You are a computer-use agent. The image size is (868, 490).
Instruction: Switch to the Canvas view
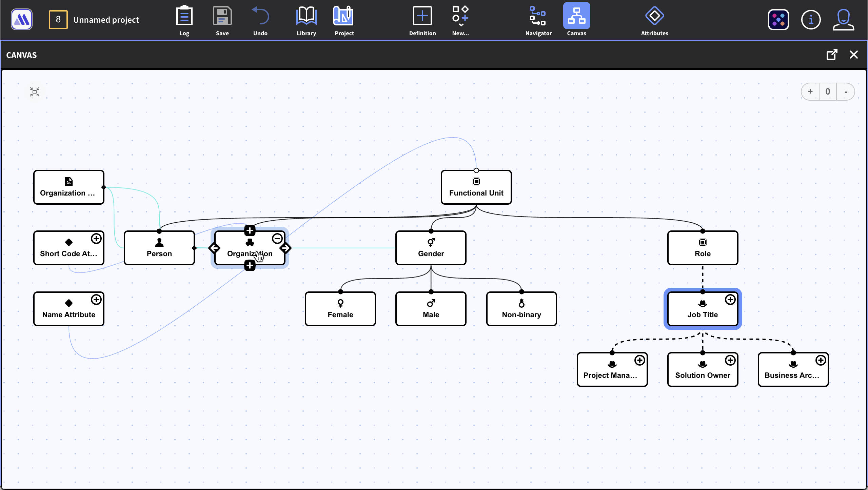[576, 16]
